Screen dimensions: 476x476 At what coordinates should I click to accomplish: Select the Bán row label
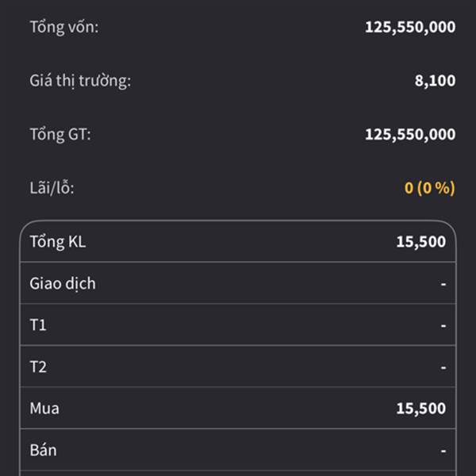(x=43, y=450)
